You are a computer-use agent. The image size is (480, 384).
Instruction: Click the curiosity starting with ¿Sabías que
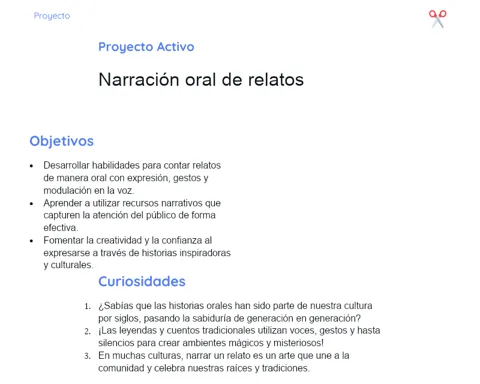click(x=235, y=312)
